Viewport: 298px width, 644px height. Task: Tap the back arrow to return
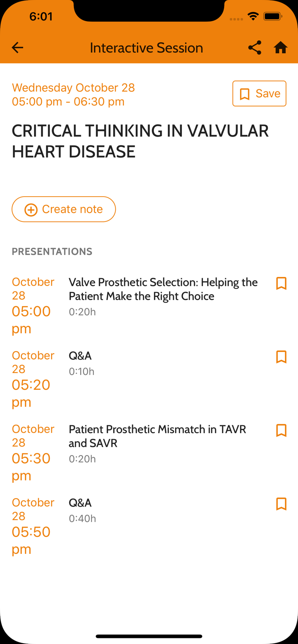click(17, 48)
